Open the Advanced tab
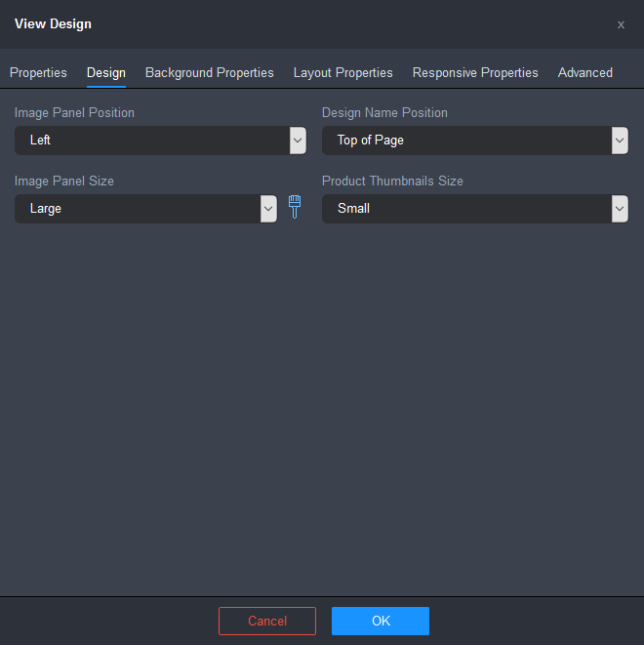The image size is (644, 645). click(584, 73)
